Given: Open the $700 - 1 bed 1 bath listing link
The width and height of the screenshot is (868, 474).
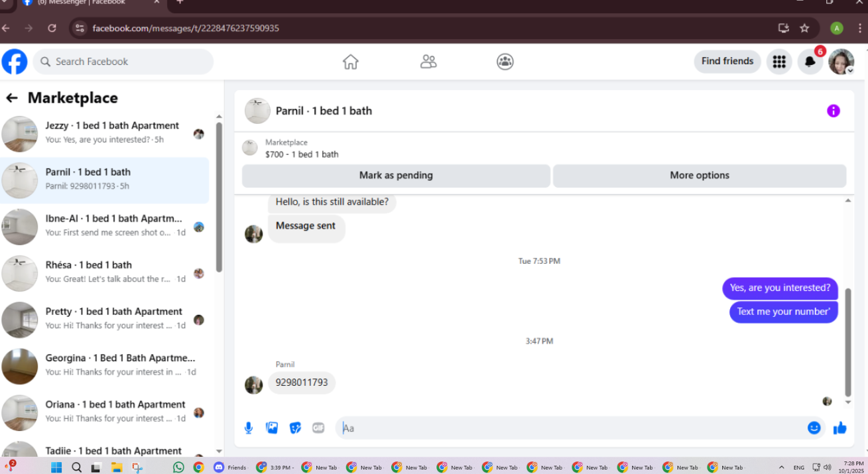Looking at the screenshot, I should point(302,154).
